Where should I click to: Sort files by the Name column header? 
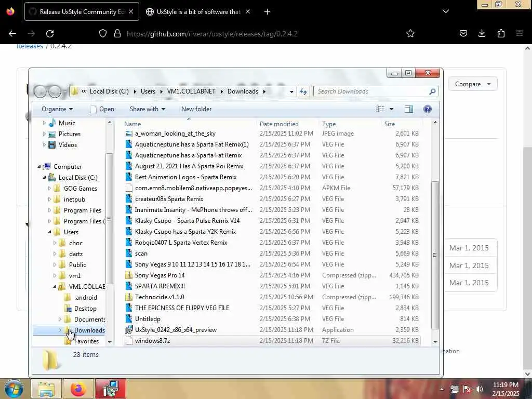(189, 124)
